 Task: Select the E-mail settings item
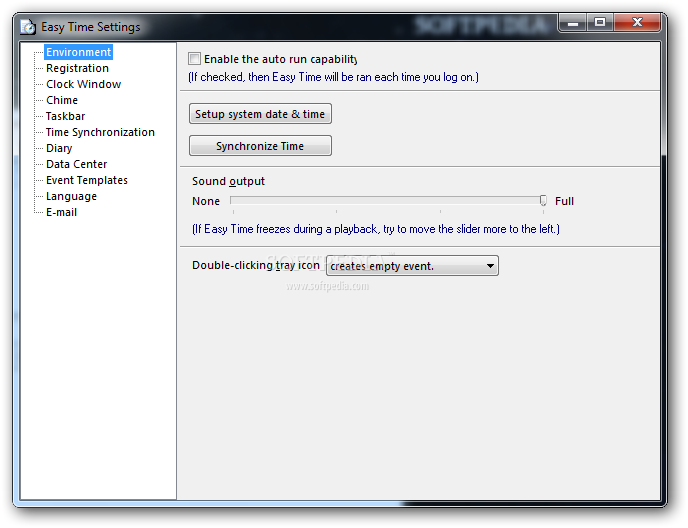[x=61, y=212]
